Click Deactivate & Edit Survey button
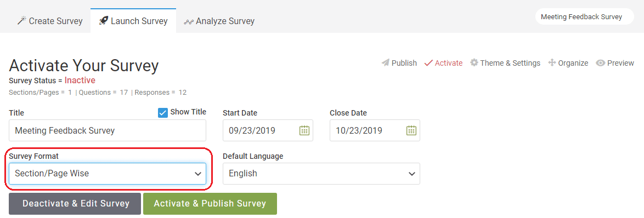The image size is (644, 218). point(75,204)
